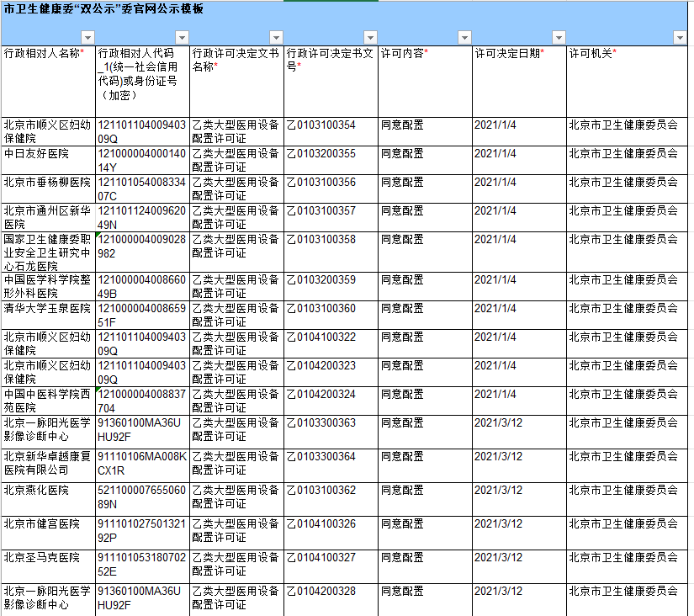This screenshot has height=616, width=694.
Task: Open filter dropdown above 行政许可决定文书名称 column
Action: (276, 38)
